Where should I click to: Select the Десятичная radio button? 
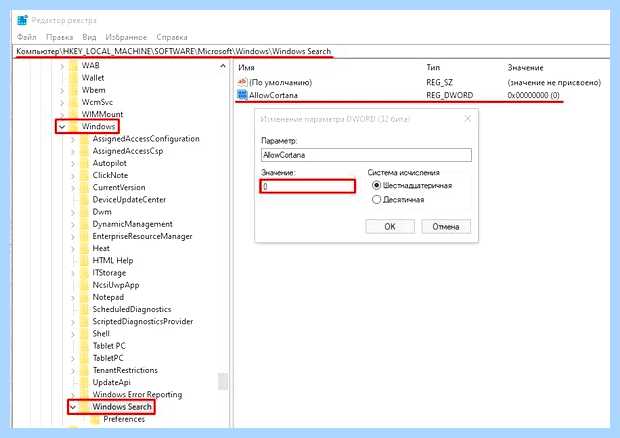pos(376,200)
